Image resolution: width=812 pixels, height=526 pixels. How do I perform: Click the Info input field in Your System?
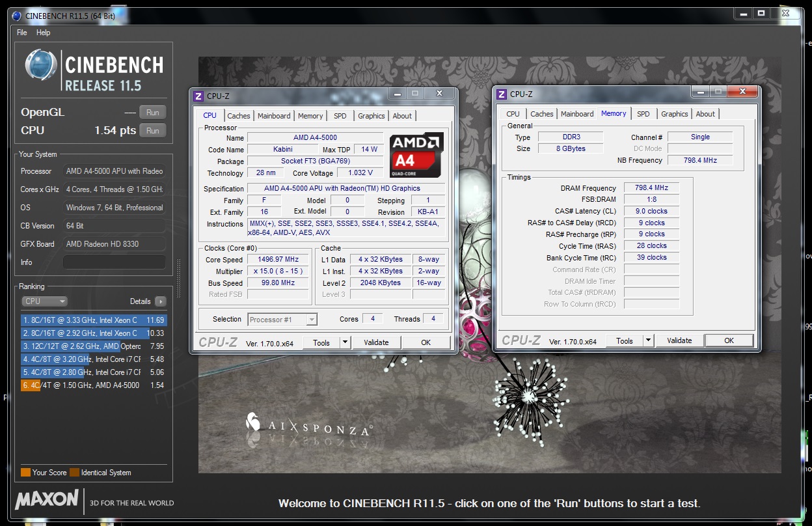point(114,262)
